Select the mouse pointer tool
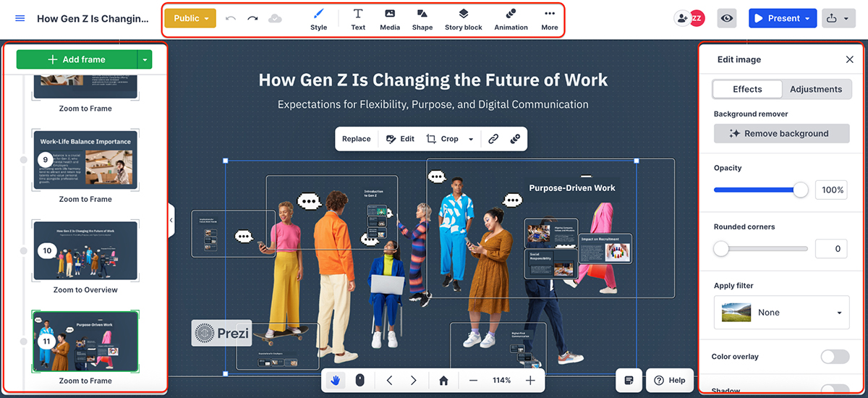Viewport: 868px width, 398px height. click(x=359, y=380)
